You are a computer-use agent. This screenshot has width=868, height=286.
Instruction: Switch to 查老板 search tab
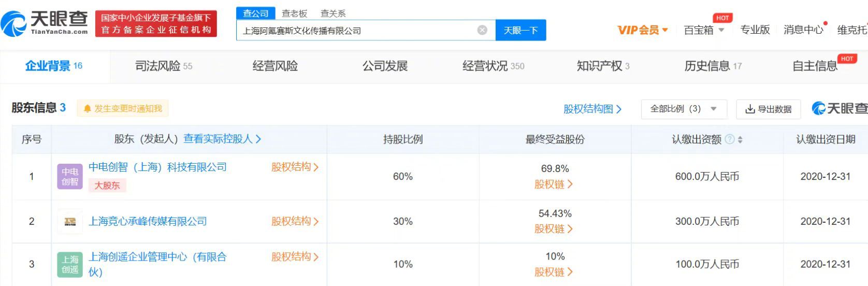[294, 13]
